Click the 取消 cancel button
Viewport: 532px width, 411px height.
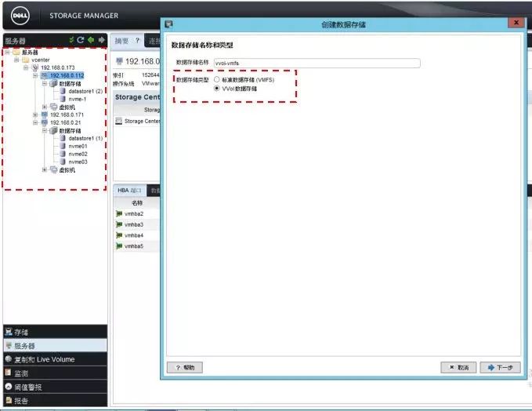pyautogui.click(x=458, y=368)
